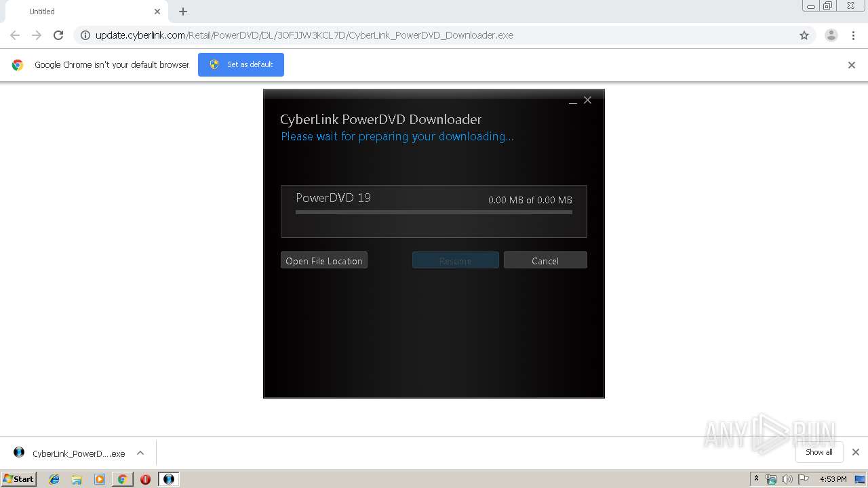Screen dimensions: 868x488
Task: Minimize the PowerDVD Downloader window
Action: pyautogui.click(x=573, y=101)
